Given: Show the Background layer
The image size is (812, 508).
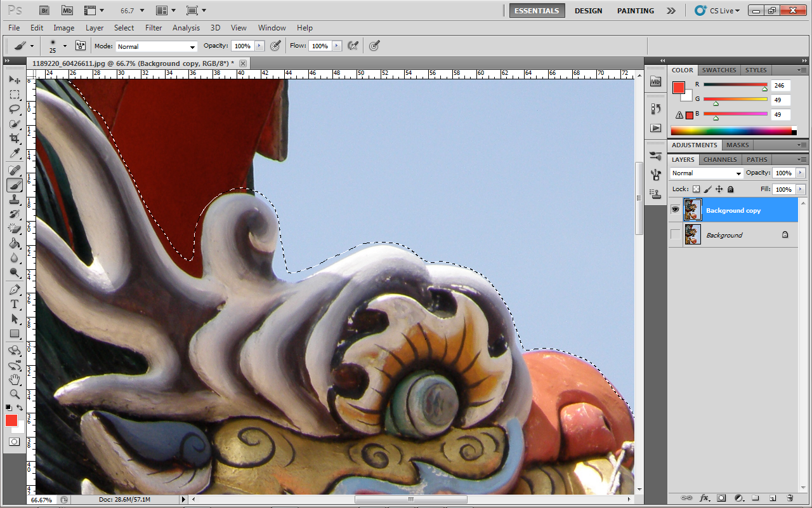Looking at the screenshot, I should point(675,235).
